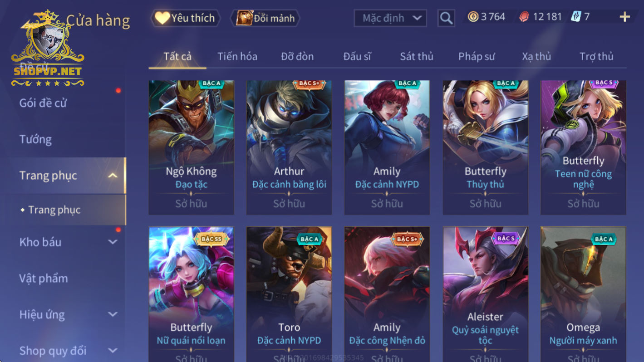Open the search magnifier icon
This screenshot has height=362, width=644.
(446, 18)
